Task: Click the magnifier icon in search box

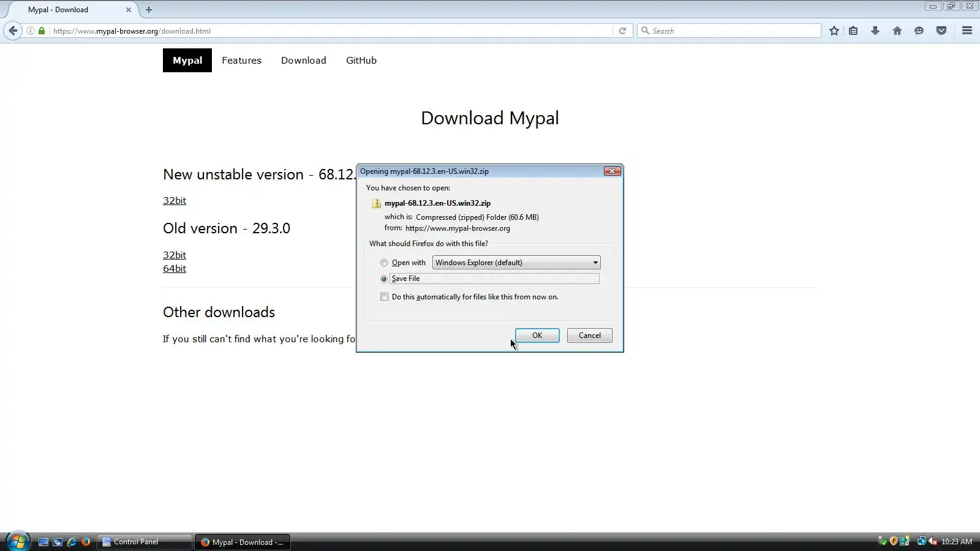Action: pos(645,31)
